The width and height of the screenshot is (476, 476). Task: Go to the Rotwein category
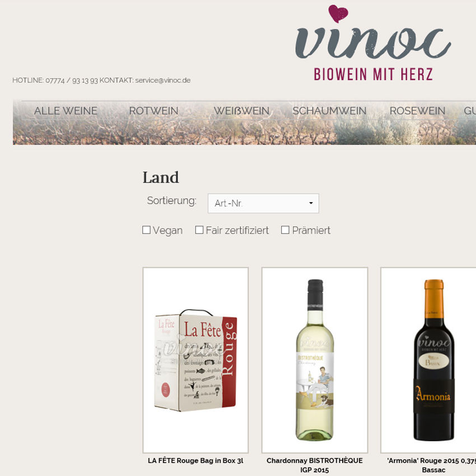tap(153, 111)
